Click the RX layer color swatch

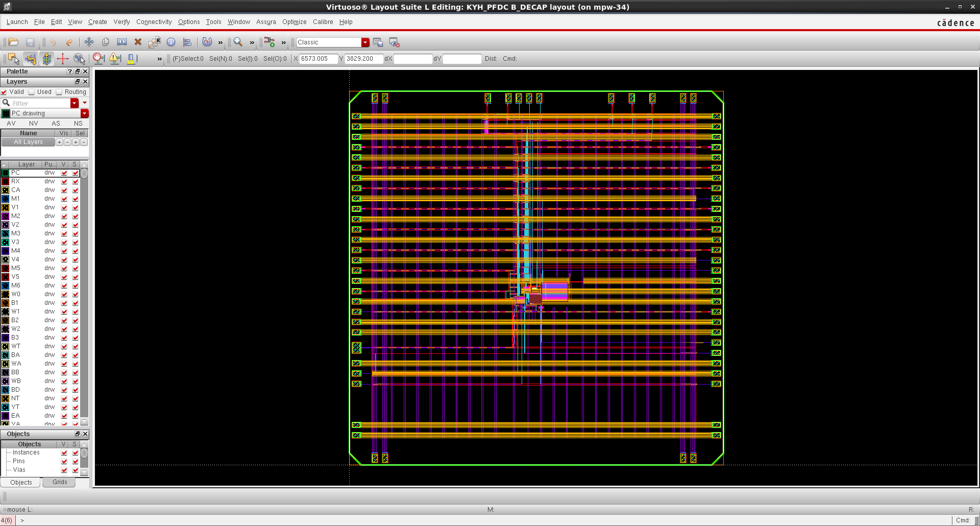[x=6, y=181]
